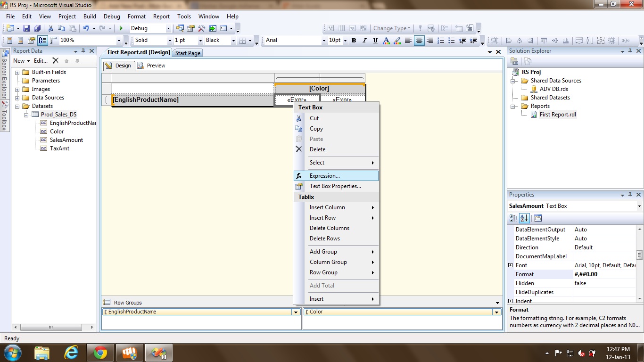Click the Start Debugging green arrow
This screenshot has width=644, height=362.
point(121,28)
